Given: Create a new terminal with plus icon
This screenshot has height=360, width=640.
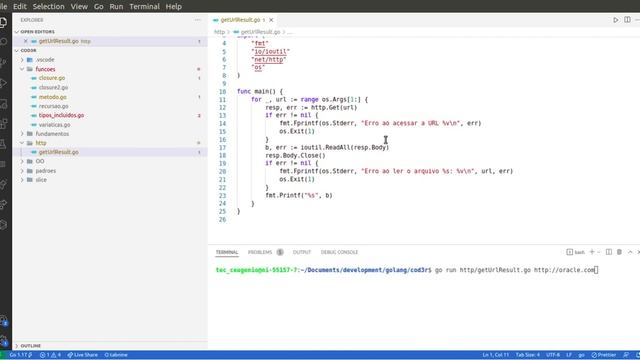Looking at the screenshot, I should (592, 252).
